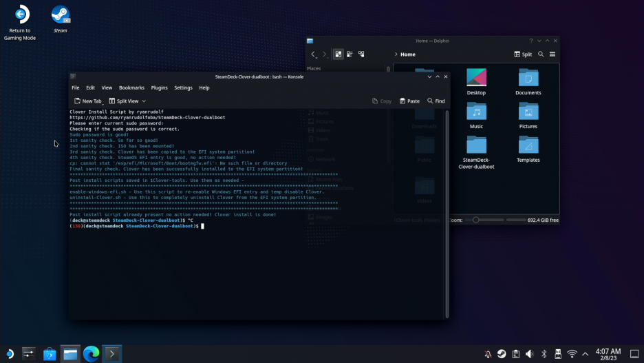Open Steam system tray icon
644x363 pixels.
tap(502, 354)
